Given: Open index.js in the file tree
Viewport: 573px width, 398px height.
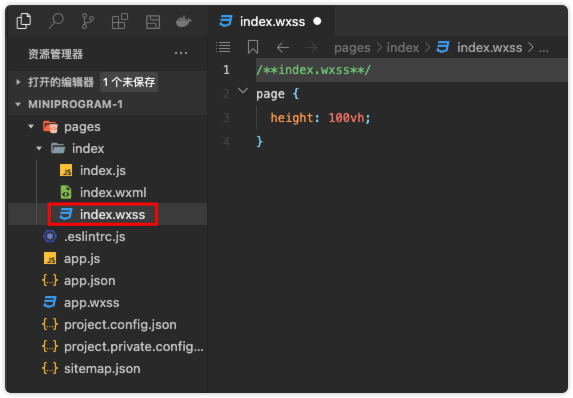Looking at the screenshot, I should click(103, 171).
